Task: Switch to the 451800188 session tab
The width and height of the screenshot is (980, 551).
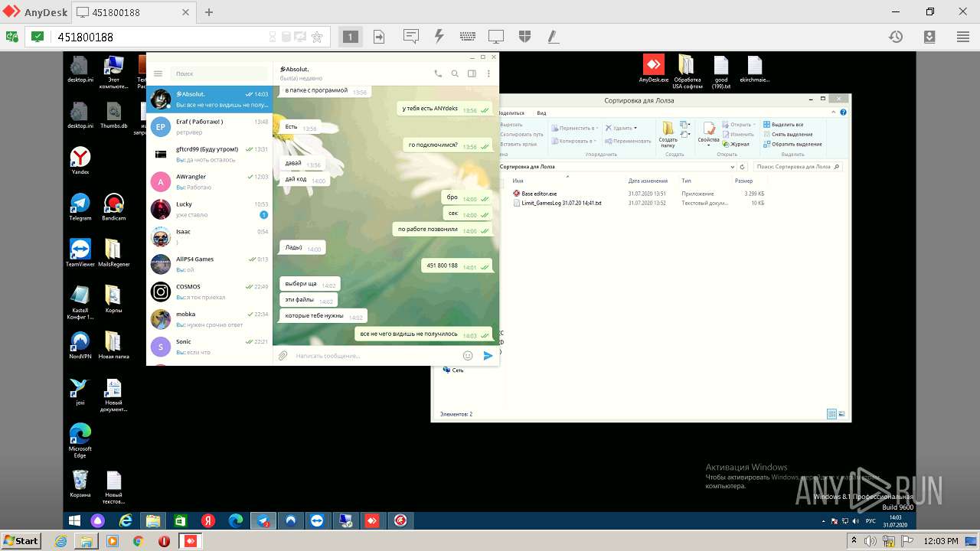Action: point(133,12)
